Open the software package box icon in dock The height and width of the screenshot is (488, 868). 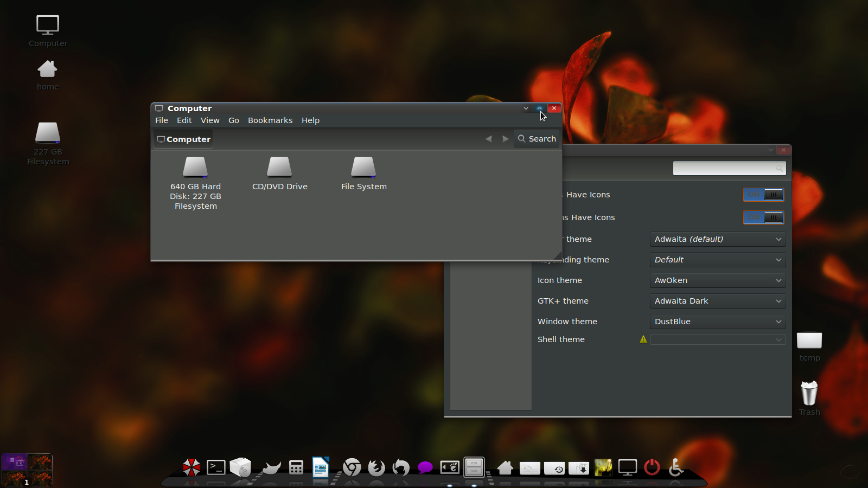coord(240,467)
